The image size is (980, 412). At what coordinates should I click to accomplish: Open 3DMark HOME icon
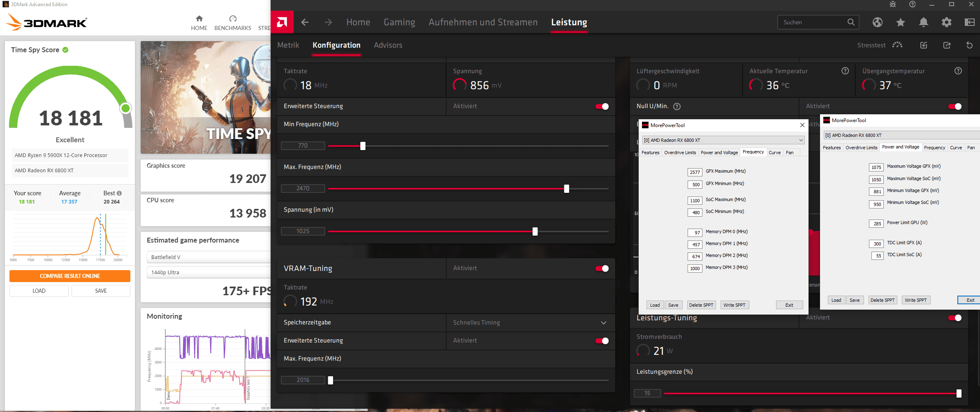coord(199,19)
